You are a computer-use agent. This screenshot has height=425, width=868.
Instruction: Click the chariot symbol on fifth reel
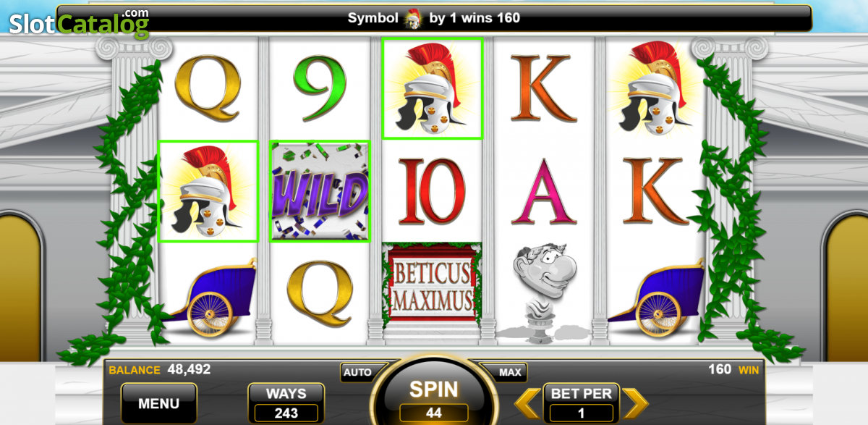coord(657,297)
